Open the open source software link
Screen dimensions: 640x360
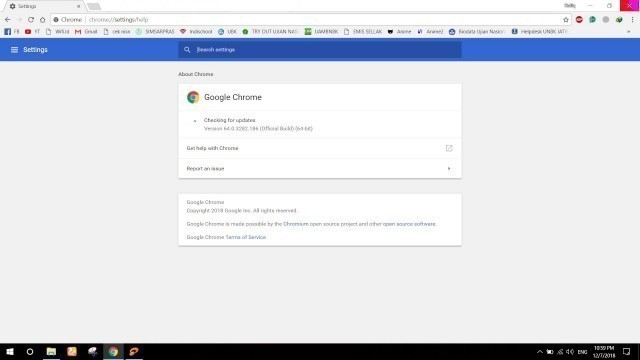tap(409, 224)
